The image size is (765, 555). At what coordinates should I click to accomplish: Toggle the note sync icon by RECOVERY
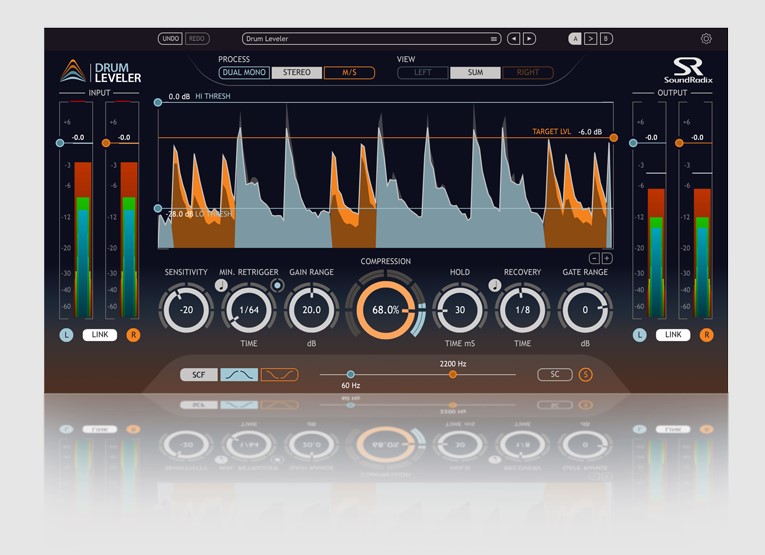[495, 285]
